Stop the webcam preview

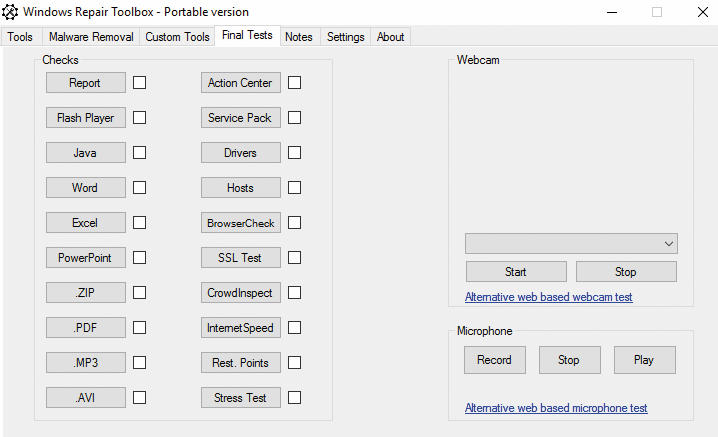pos(626,272)
